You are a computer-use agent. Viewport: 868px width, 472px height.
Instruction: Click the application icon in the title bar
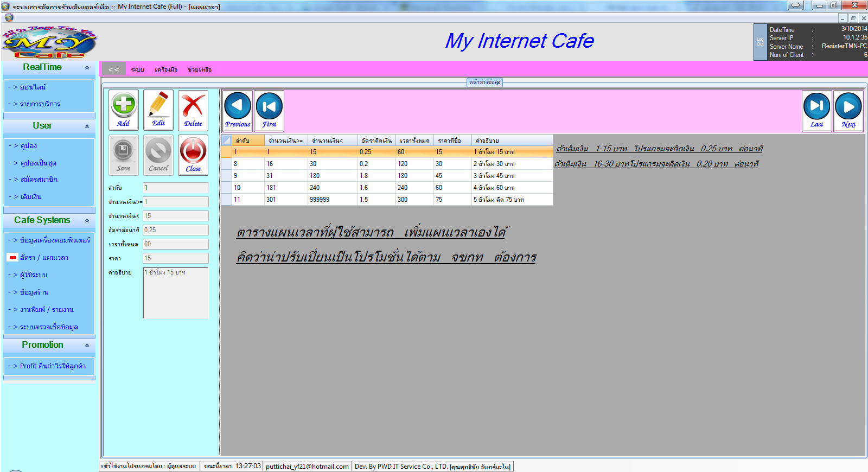(5, 7)
